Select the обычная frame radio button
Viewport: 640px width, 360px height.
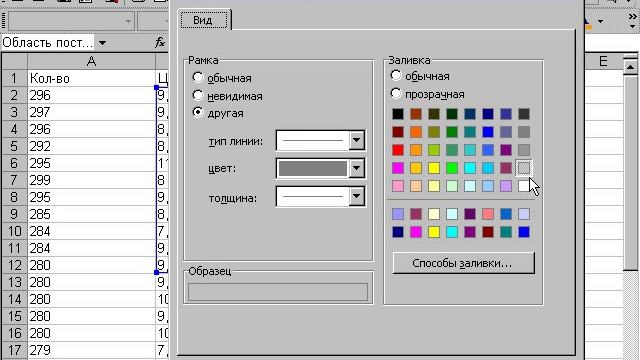[x=198, y=77]
